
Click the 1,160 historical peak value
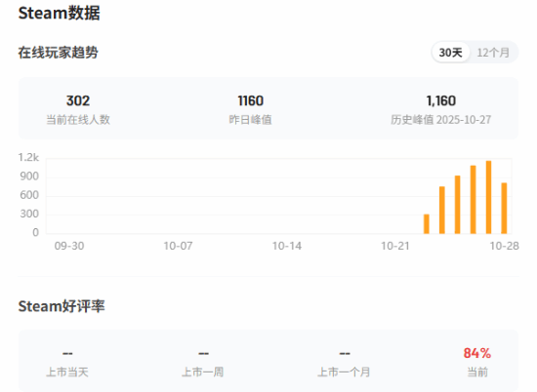point(441,100)
